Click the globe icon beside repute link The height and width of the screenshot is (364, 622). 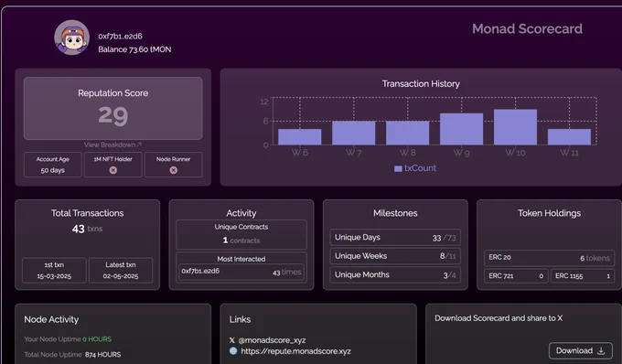click(x=233, y=351)
